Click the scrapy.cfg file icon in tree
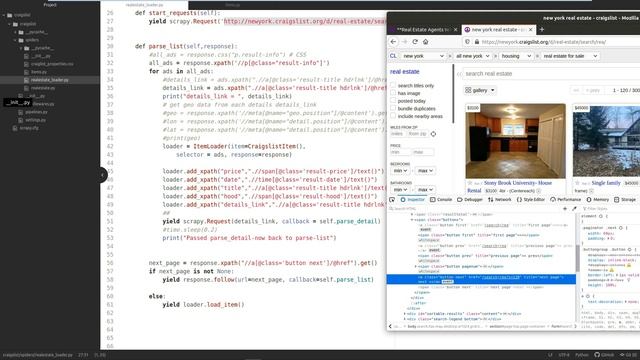The image size is (640, 360). [15, 128]
